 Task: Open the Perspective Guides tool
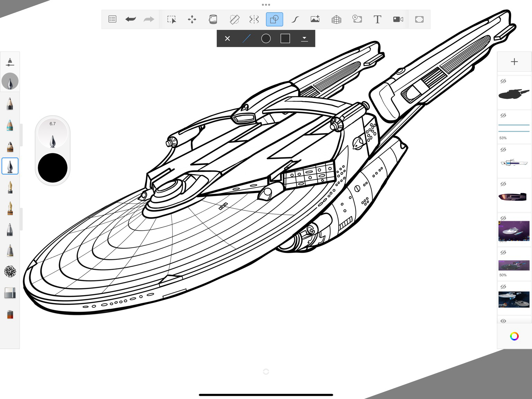336,19
